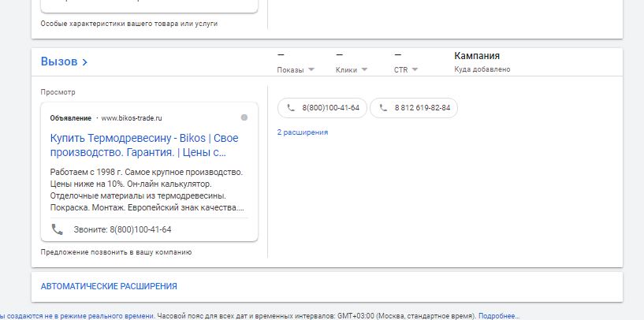Click 'Звоните: 8(800)100-41-64' call line
This screenshot has height=320, width=644.
122,229
